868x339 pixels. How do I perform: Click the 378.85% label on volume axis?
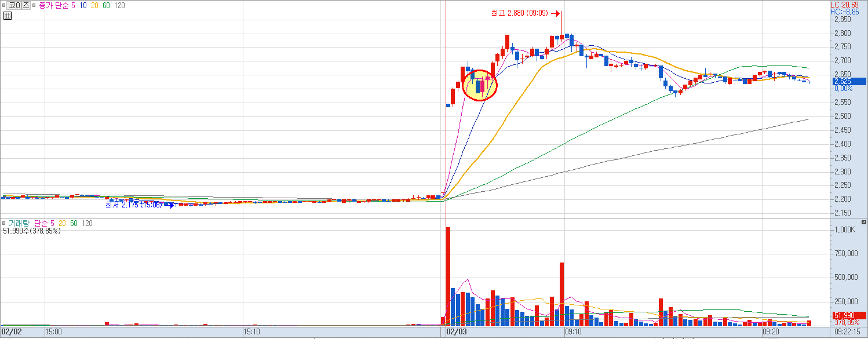[847, 322]
